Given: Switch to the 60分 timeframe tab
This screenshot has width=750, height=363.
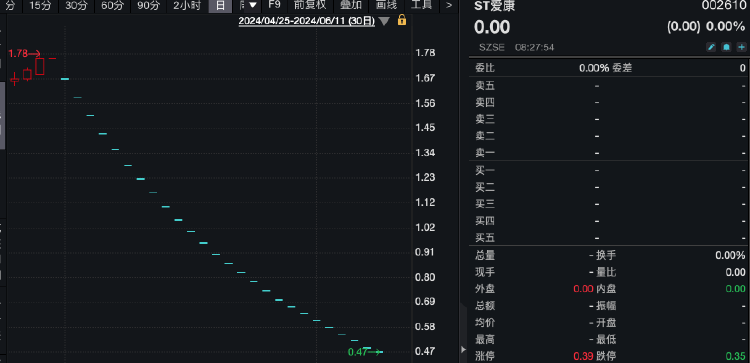Looking at the screenshot, I should (x=113, y=6).
